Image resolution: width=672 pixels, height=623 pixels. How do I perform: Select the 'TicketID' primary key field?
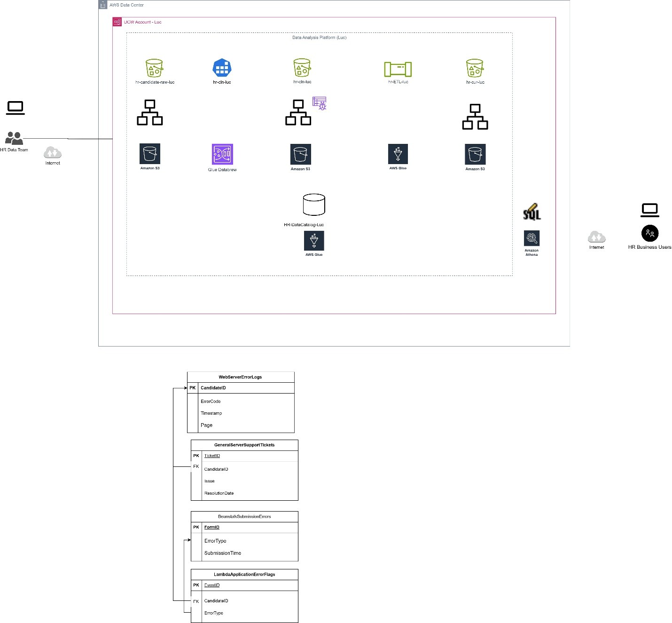(x=212, y=456)
